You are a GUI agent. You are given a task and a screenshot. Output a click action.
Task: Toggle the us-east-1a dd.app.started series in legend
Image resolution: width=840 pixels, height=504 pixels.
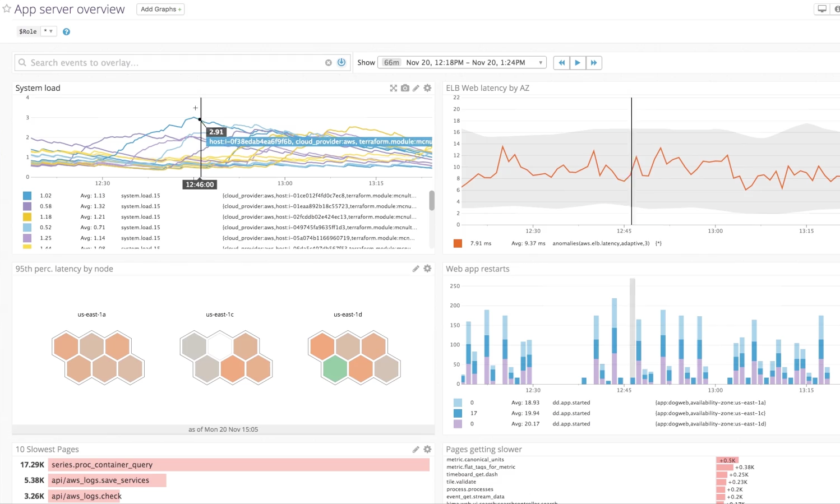click(458, 402)
